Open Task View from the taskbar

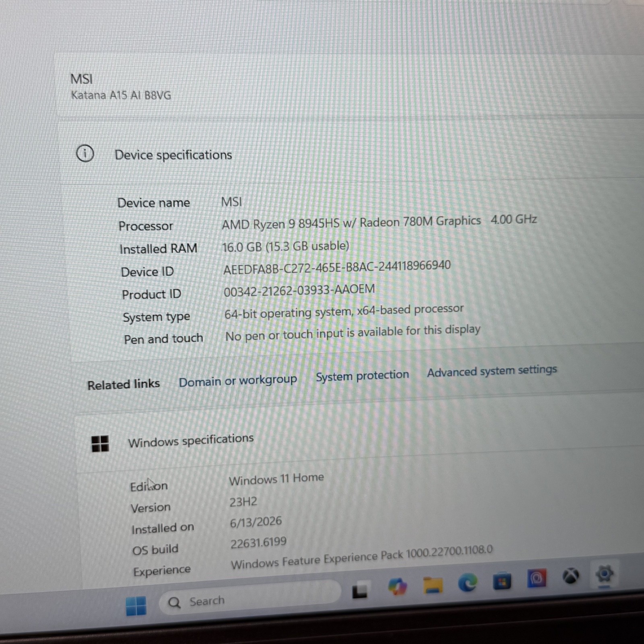(360, 590)
